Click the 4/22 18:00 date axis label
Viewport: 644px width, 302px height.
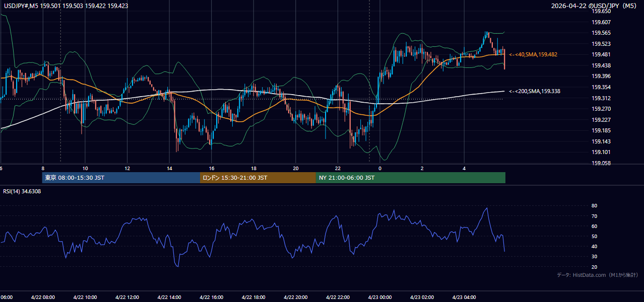click(x=253, y=297)
